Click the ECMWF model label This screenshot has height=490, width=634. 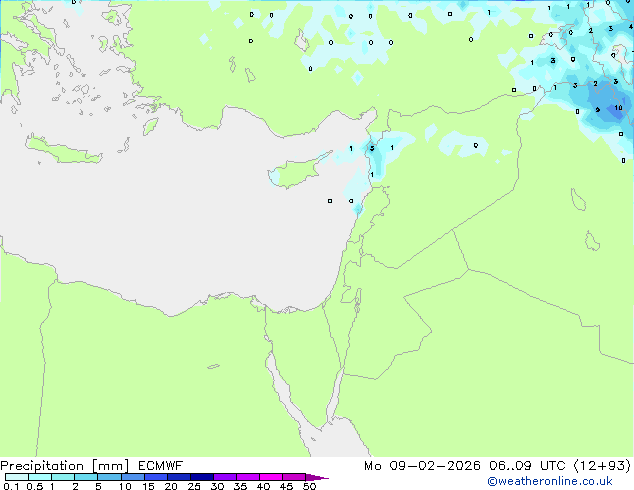(161, 466)
